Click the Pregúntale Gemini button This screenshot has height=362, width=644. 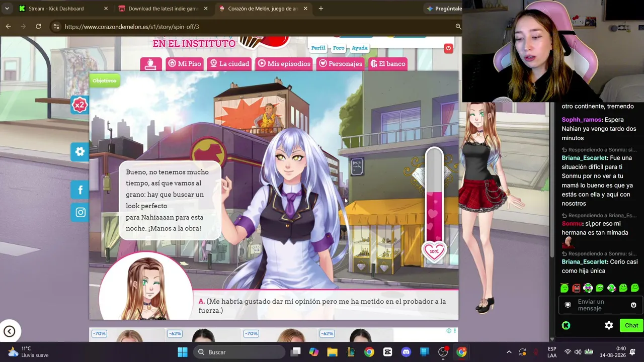point(444,9)
